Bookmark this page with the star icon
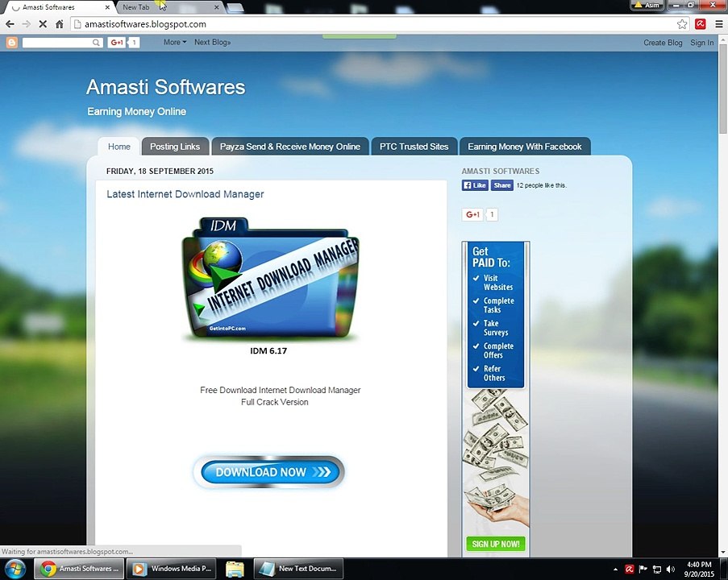Image resolution: width=728 pixels, height=580 pixels. (x=681, y=24)
